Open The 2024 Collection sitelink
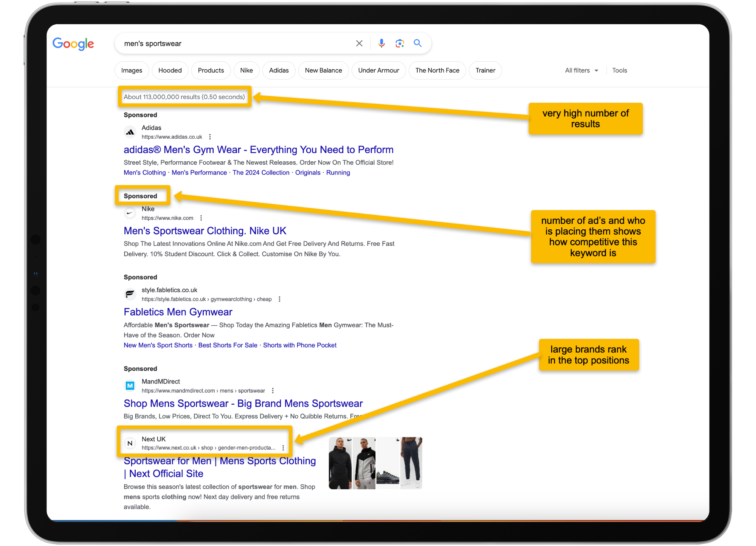756x546 pixels. click(261, 173)
